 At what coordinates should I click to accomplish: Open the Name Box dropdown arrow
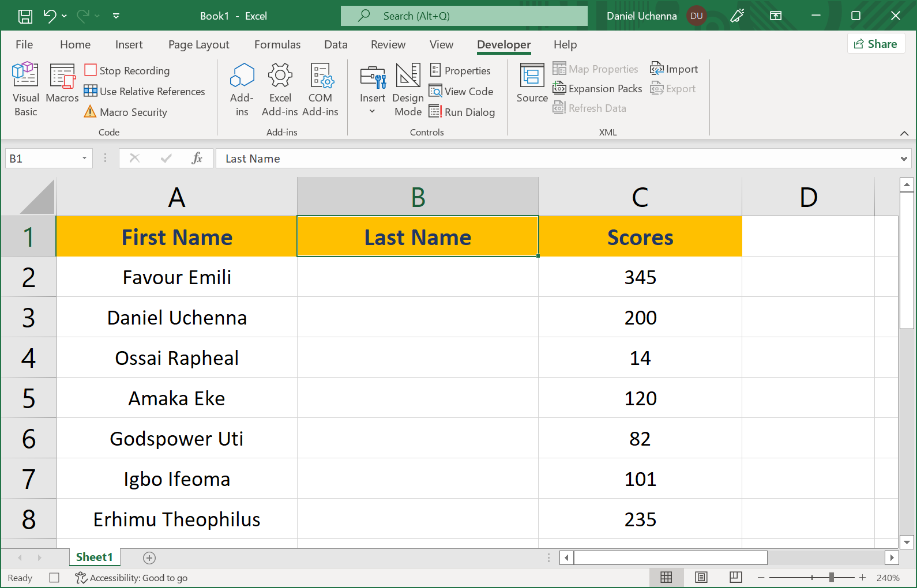tap(84, 159)
